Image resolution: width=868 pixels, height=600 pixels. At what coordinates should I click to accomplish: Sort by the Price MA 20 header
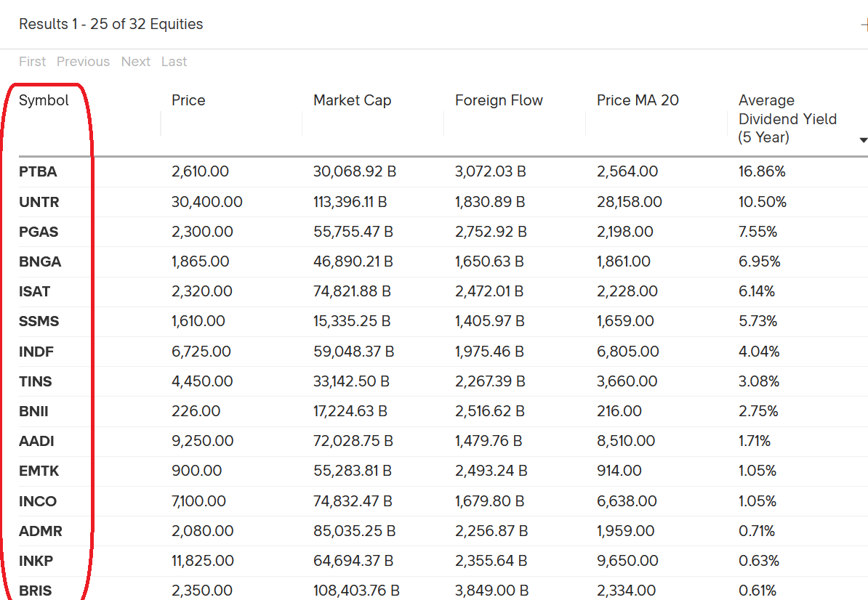pyautogui.click(x=638, y=100)
